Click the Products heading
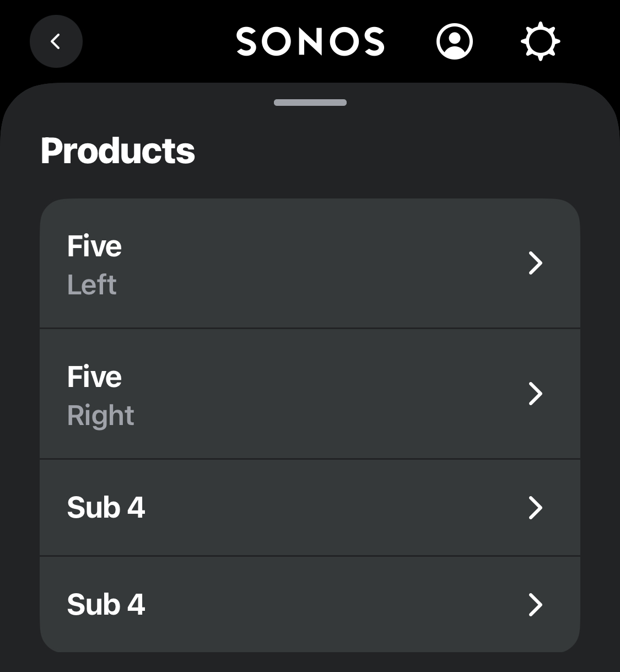Image resolution: width=620 pixels, height=672 pixels. click(x=118, y=151)
